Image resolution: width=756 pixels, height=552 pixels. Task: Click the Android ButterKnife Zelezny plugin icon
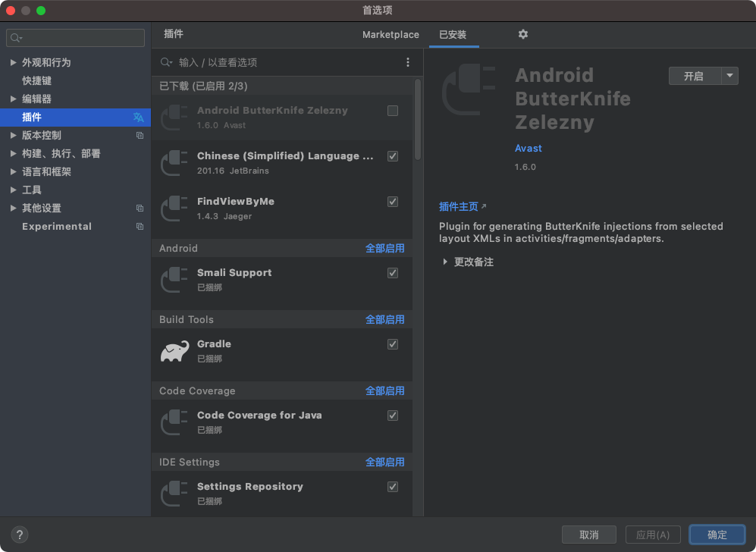[174, 117]
